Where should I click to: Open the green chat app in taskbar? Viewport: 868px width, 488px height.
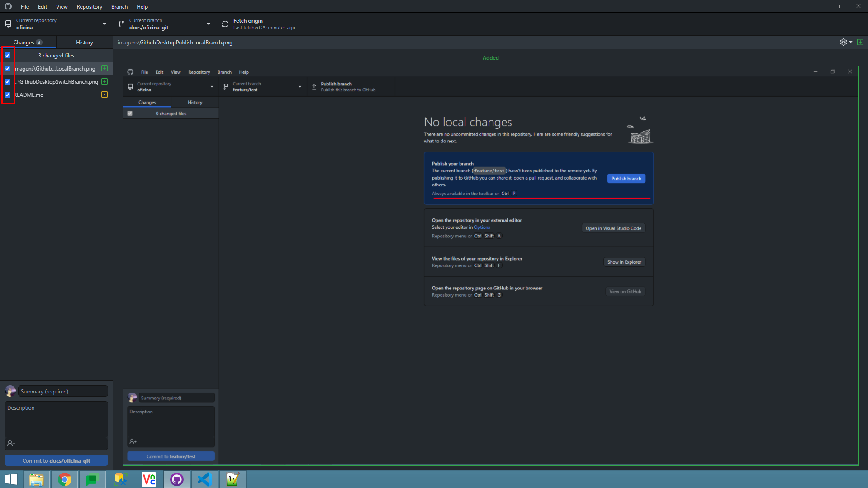tap(92, 479)
